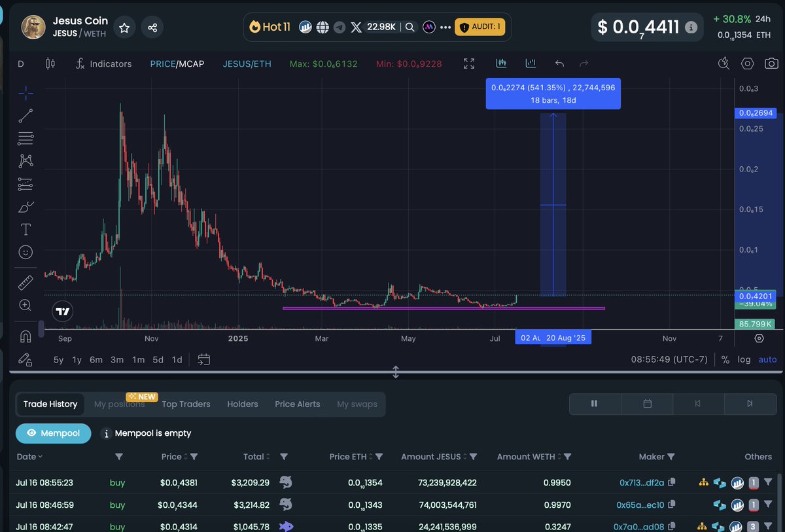Toggle the magnet snap mode

point(26,336)
